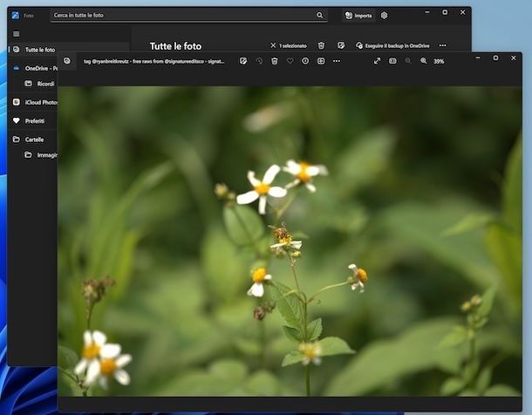Click the Foto app logo in title bar
Image resolution: width=532 pixels, height=415 pixels.
16,16
